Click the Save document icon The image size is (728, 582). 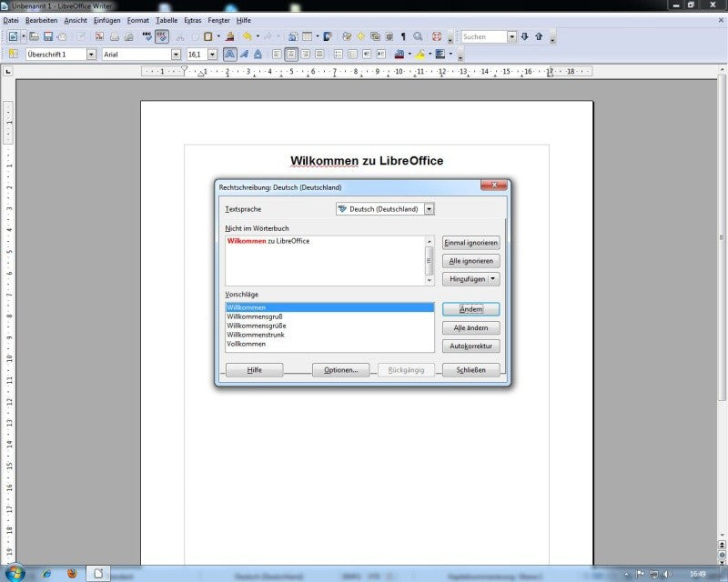pos(48,36)
